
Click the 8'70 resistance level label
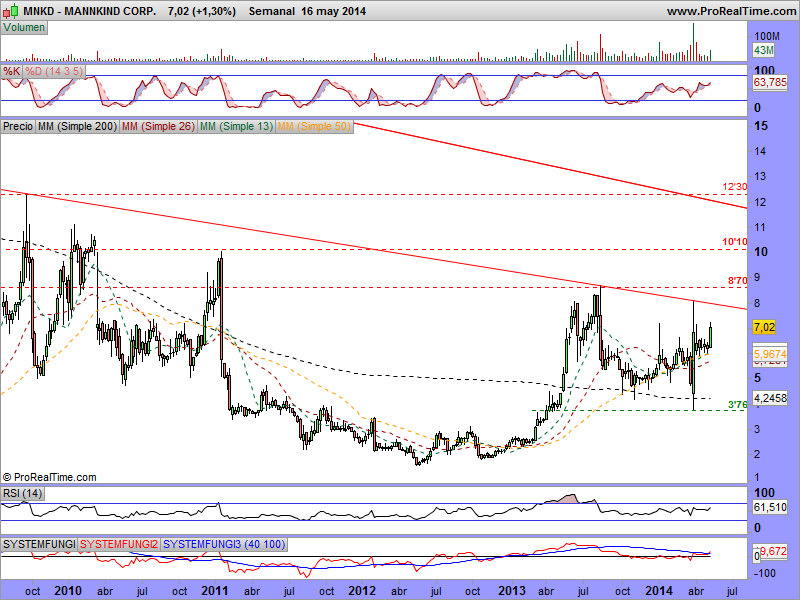[737, 280]
